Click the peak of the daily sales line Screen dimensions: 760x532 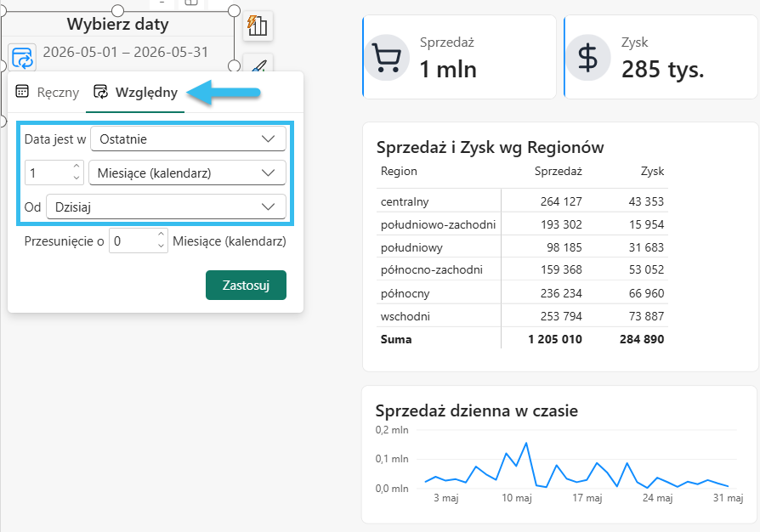point(526,443)
